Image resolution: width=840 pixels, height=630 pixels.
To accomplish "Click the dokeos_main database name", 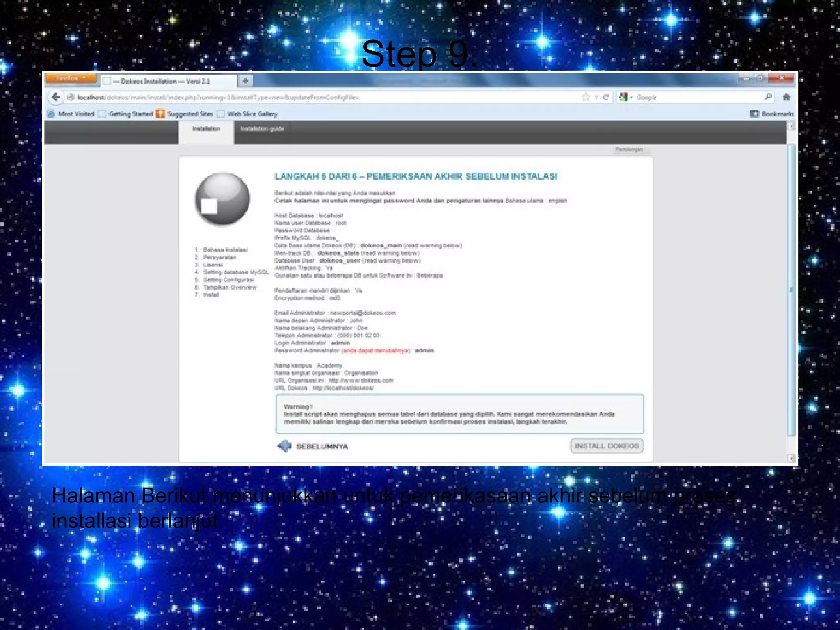I will tap(381, 245).
